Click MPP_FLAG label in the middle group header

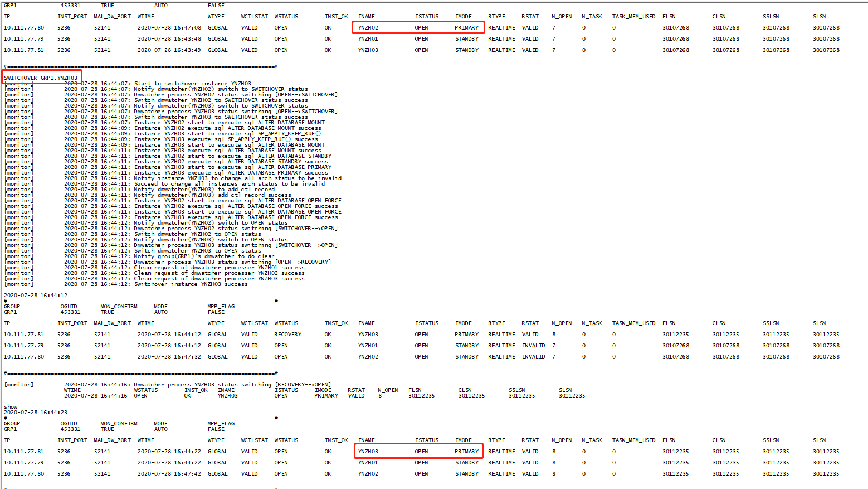click(x=221, y=306)
